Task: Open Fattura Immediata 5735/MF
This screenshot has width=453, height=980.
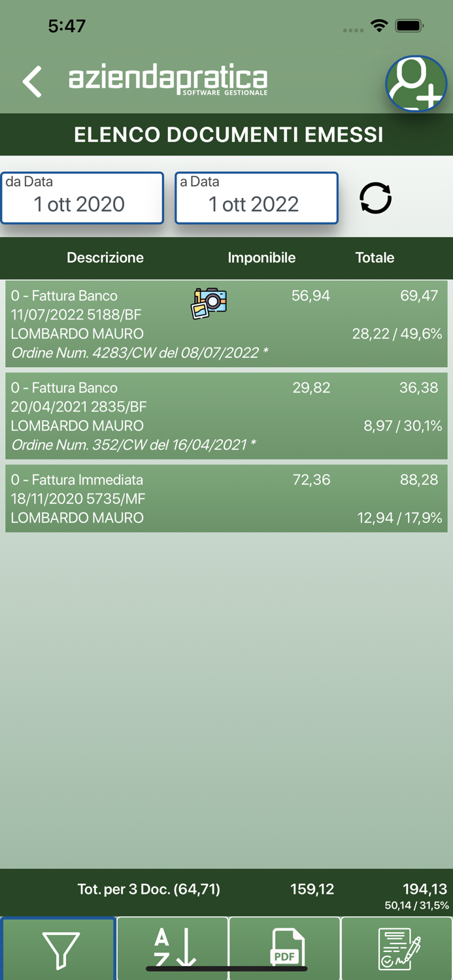Action: [98, 498]
